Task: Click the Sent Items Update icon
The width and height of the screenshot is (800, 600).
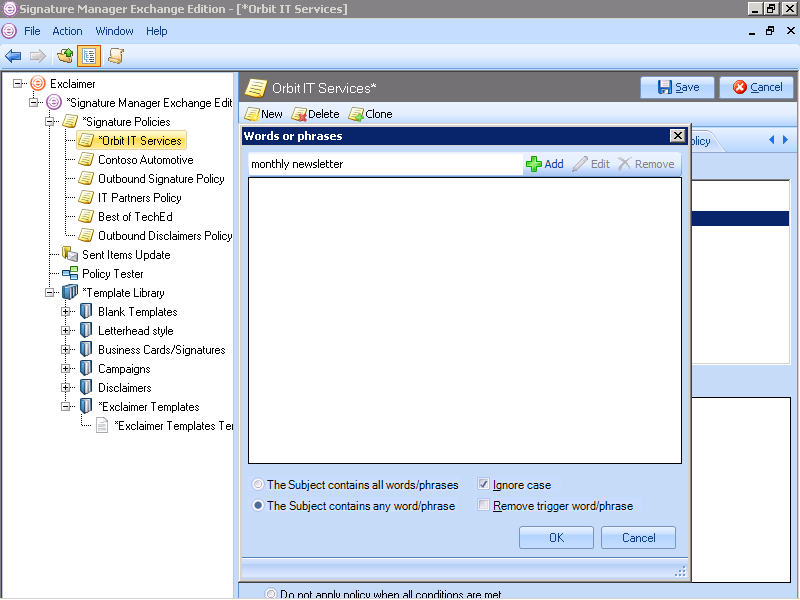Action: tap(70, 254)
